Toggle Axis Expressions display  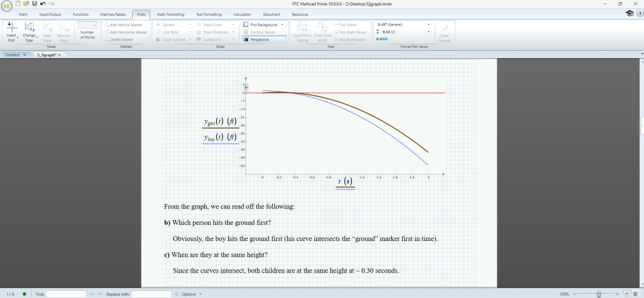click(x=350, y=40)
